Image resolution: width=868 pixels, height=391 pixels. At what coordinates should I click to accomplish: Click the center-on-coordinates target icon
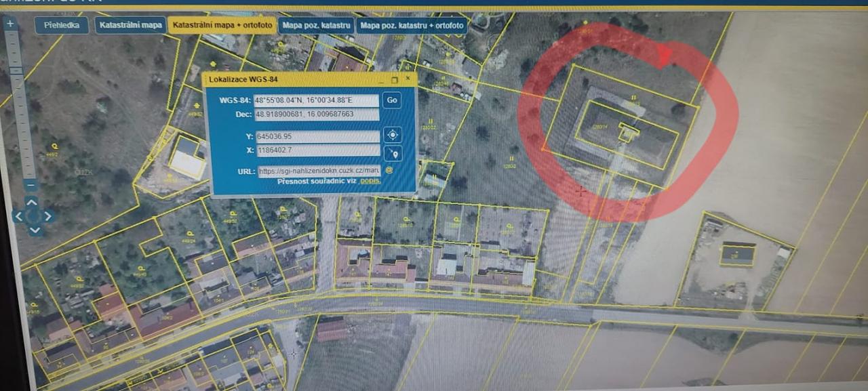[393, 135]
